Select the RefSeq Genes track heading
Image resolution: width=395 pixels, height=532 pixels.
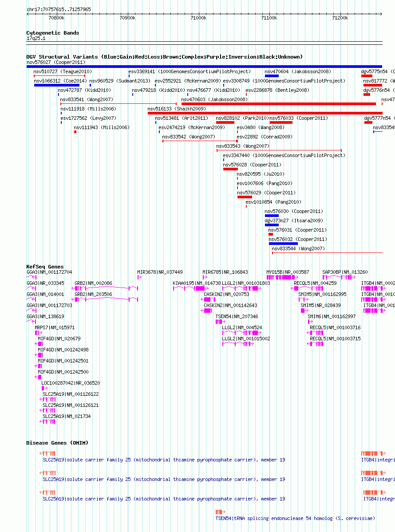[x=45, y=267]
